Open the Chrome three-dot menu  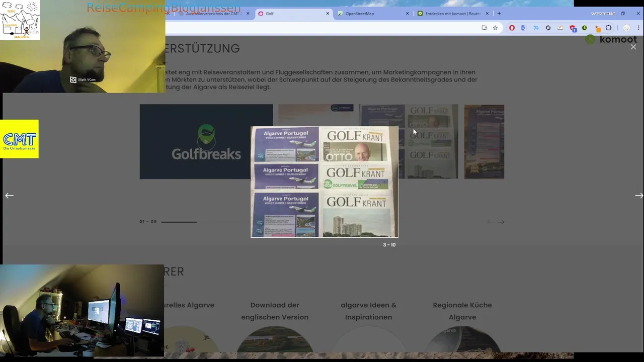(638, 28)
